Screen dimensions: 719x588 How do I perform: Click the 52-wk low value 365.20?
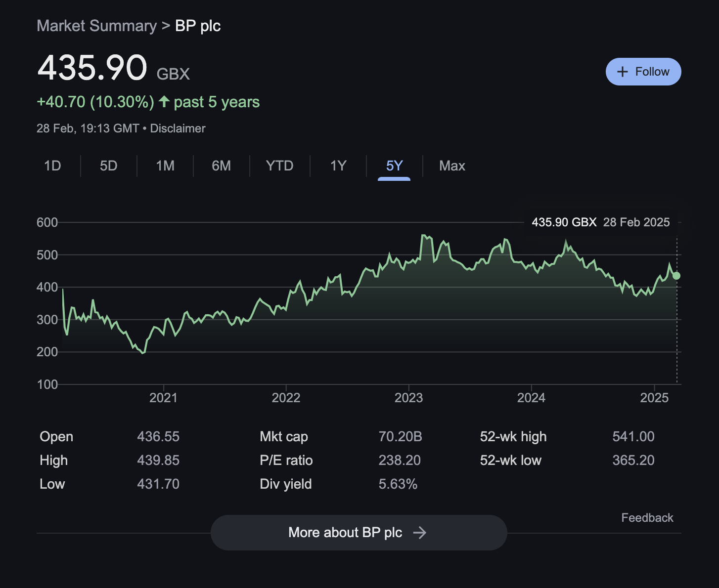[633, 461]
